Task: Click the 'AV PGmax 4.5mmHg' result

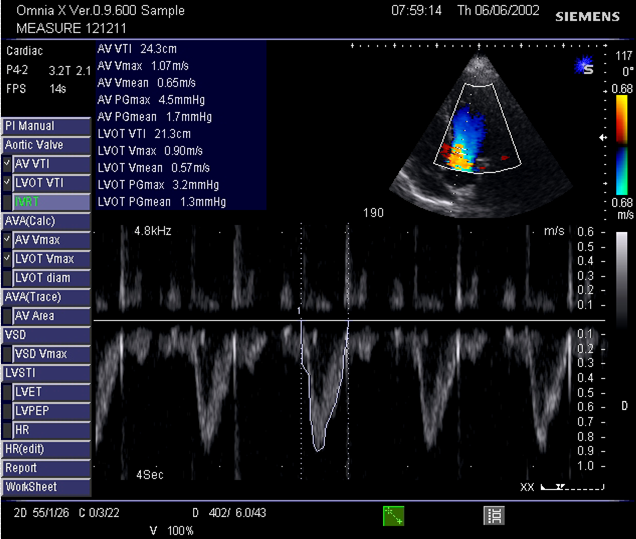Action: pos(151,100)
